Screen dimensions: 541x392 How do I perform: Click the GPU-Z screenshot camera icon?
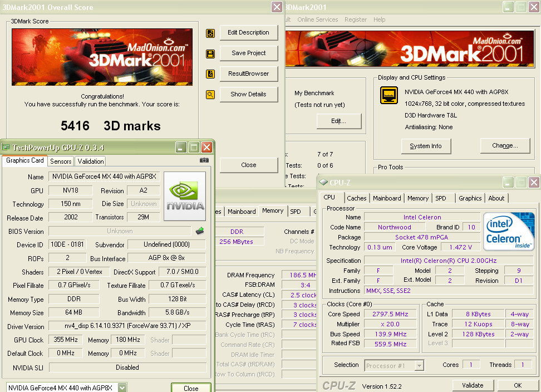tap(204, 160)
